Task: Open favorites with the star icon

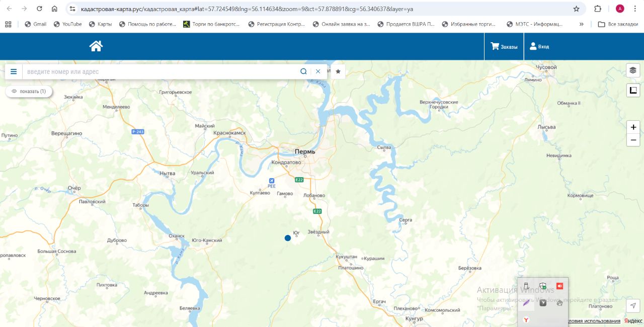Action: click(338, 71)
